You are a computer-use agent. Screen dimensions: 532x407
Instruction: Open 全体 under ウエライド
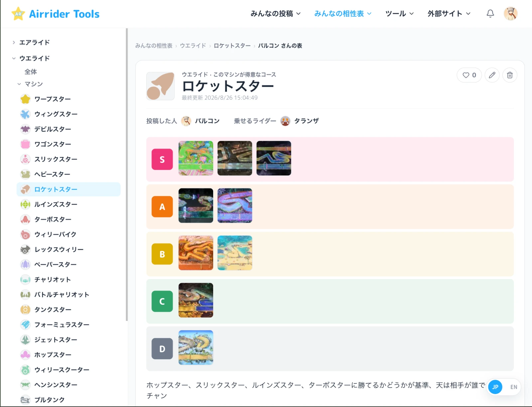(x=31, y=72)
